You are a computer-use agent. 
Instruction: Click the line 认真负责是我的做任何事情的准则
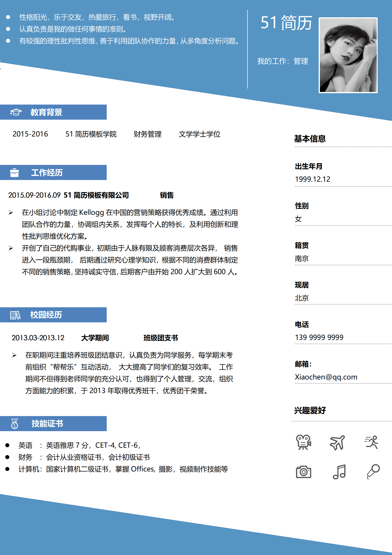(74, 29)
